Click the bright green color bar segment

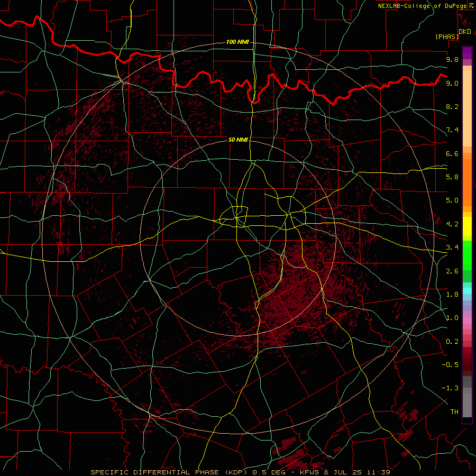point(467,255)
